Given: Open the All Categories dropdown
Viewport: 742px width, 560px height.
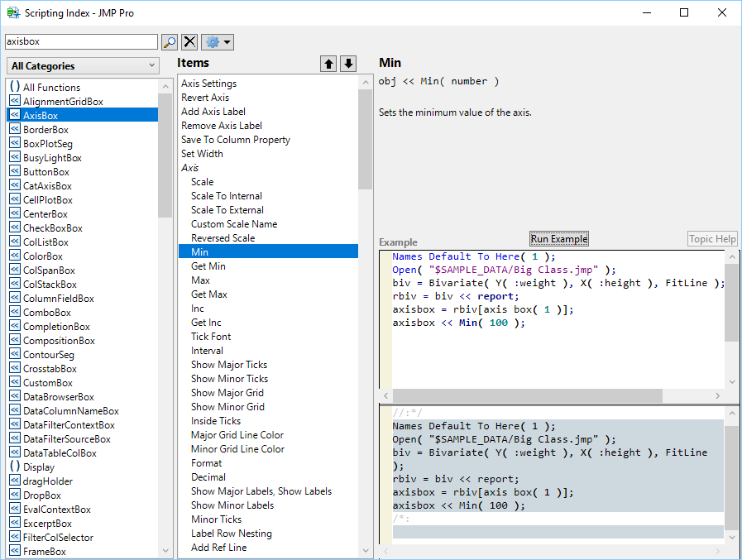Looking at the screenshot, I should tap(83, 66).
